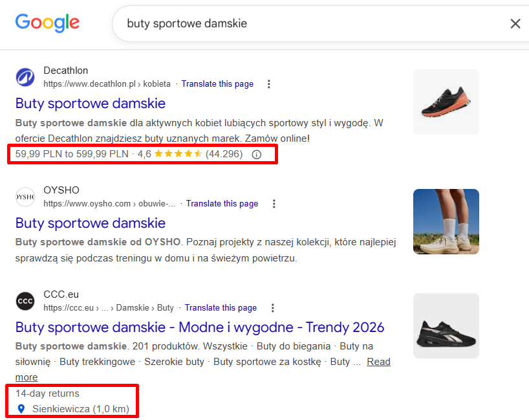Click the Decathlon site favicon
The height and width of the screenshot is (420, 529).
(25, 77)
